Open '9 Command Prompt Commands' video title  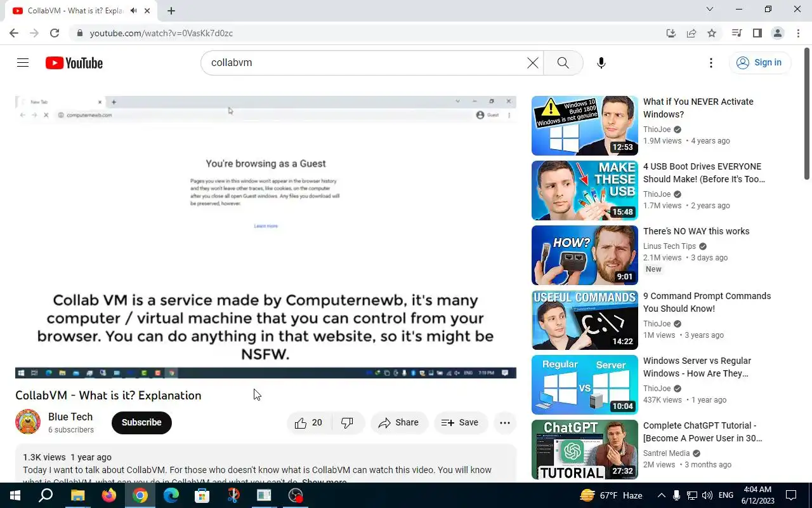[x=707, y=302]
